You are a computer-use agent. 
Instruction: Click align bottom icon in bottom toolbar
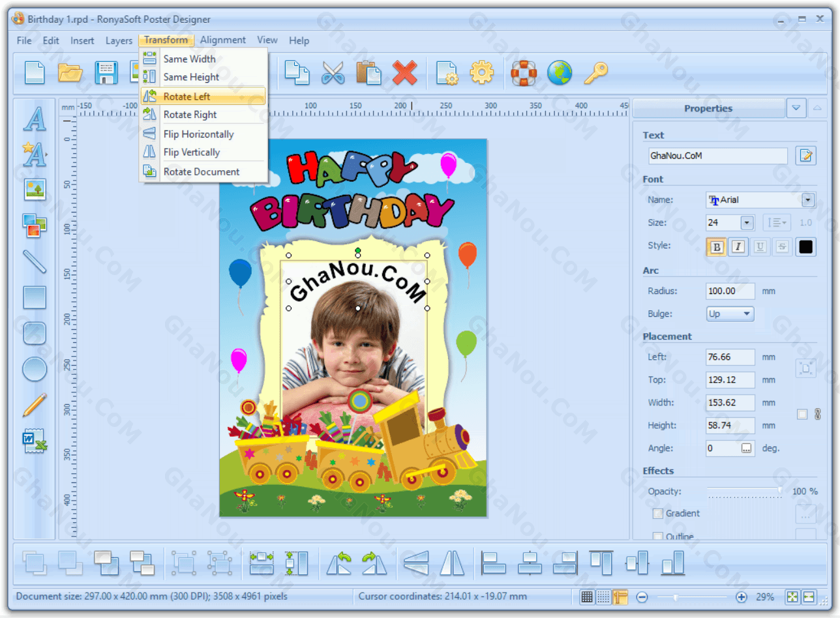point(673,563)
